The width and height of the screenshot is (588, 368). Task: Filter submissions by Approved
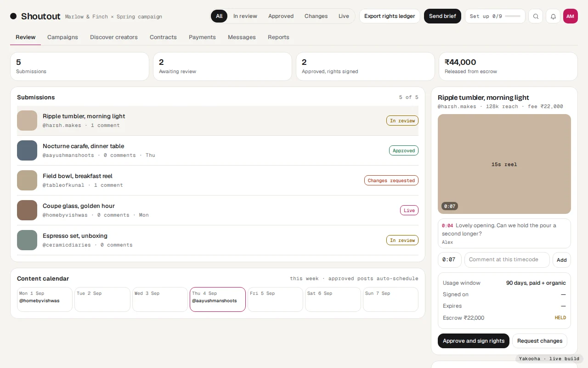click(x=281, y=16)
